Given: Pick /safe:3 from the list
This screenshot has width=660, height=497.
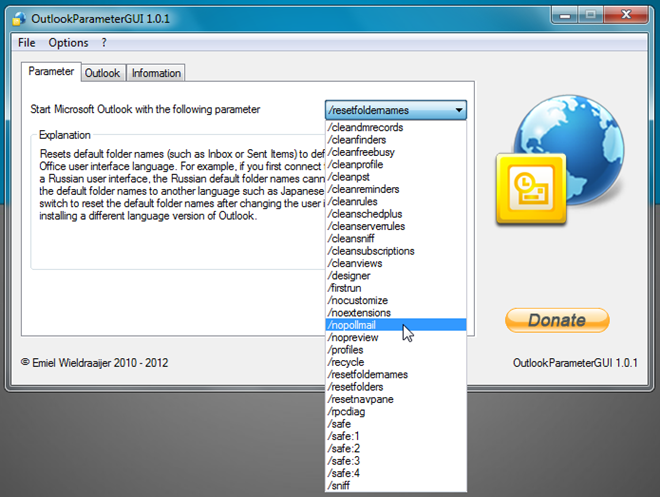Looking at the screenshot, I should (396, 461).
